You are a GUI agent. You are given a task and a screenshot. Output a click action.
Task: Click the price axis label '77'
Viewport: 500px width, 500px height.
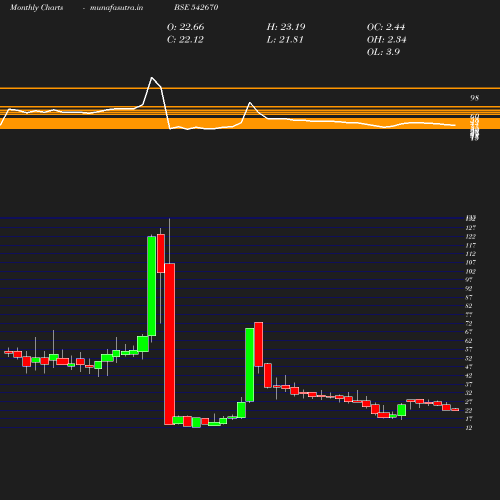click(x=469, y=314)
